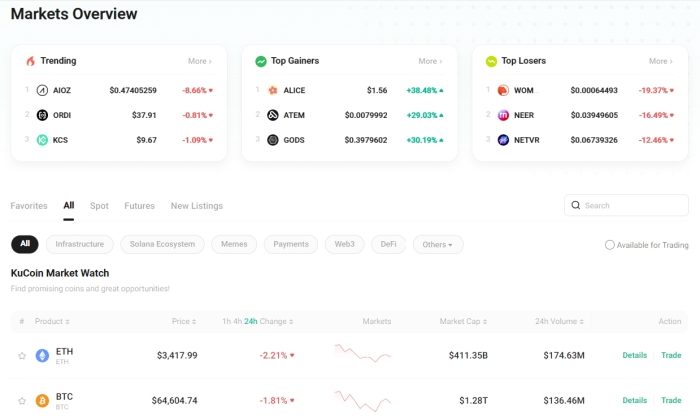Click the ALICE coin icon in Top Gainers
The height and width of the screenshot is (420, 700).
pos(272,90)
